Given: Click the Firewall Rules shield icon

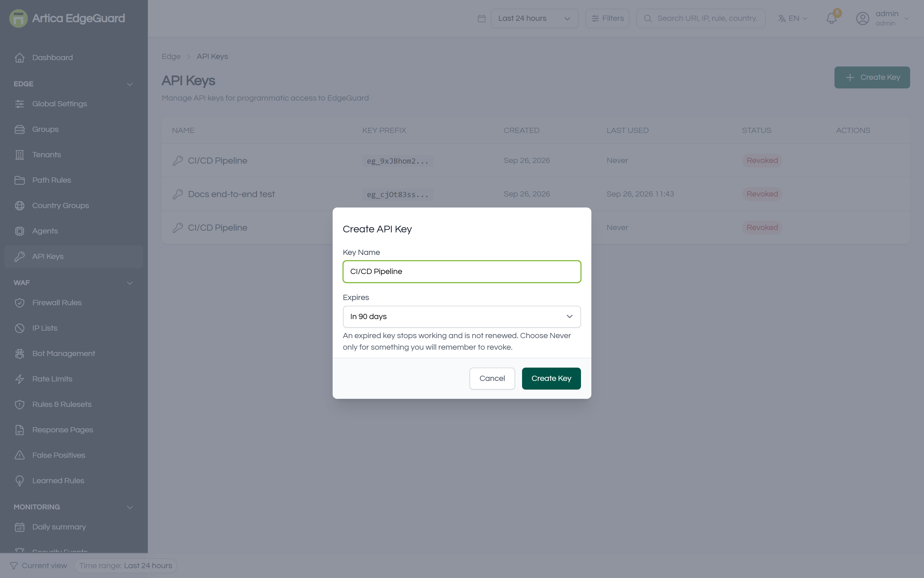Looking at the screenshot, I should (19, 303).
